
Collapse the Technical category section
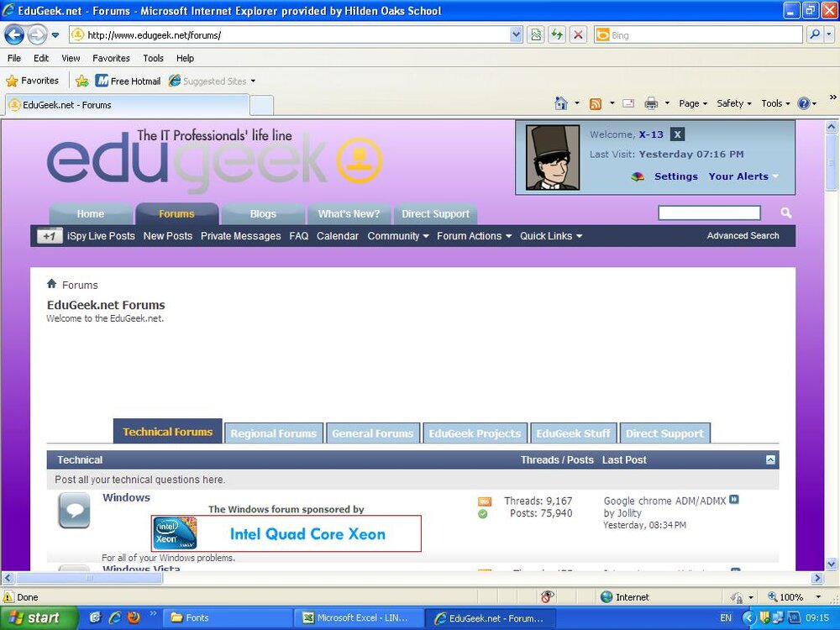point(770,459)
